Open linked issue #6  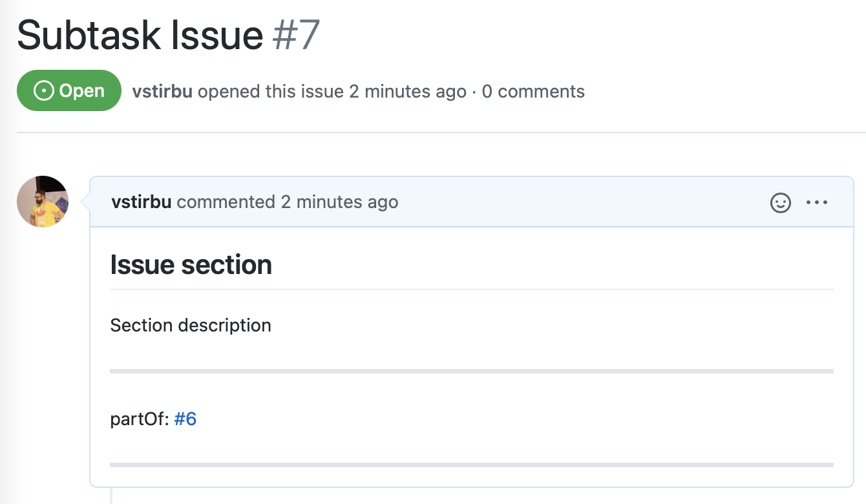[185, 419]
